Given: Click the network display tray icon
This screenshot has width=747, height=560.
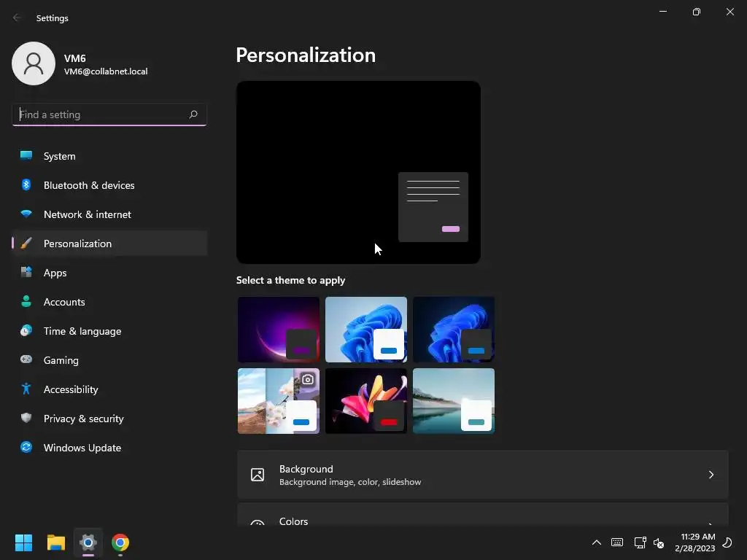Looking at the screenshot, I should pyautogui.click(x=640, y=542).
